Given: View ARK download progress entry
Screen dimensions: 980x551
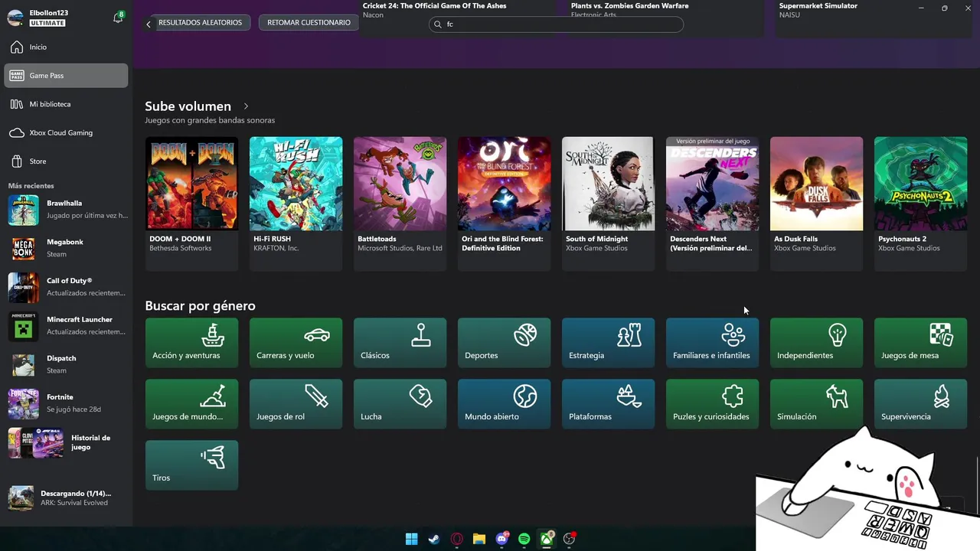Looking at the screenshot, I should click(x=67, y=498).
